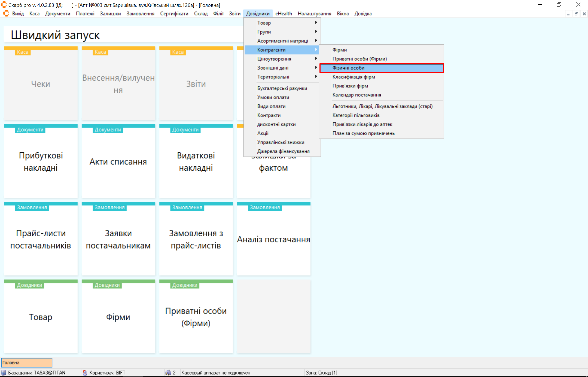The width and height of the screenshot is (588, 377).
Task: Open the Товар quick launch tile
Action: coord(41,317)
